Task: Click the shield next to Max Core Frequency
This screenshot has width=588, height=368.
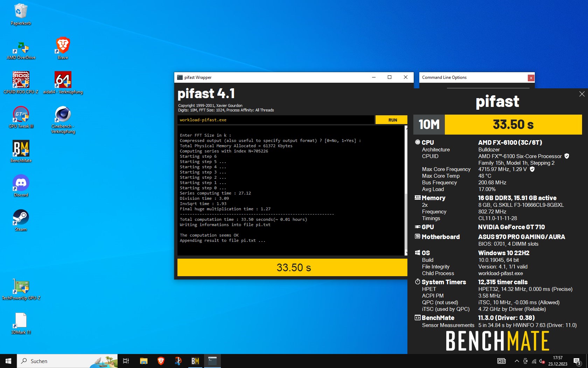Action: pyautogui.click(x=532, y=169)
